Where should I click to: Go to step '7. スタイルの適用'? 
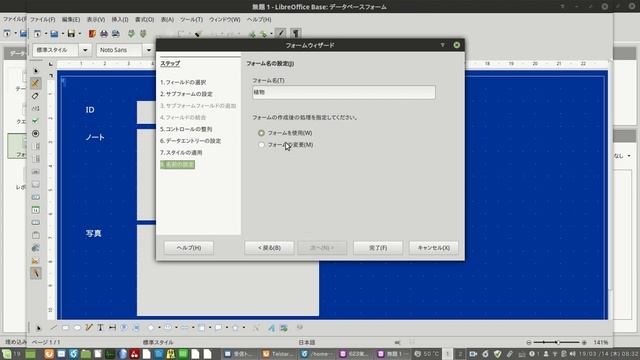pos(181,153)
